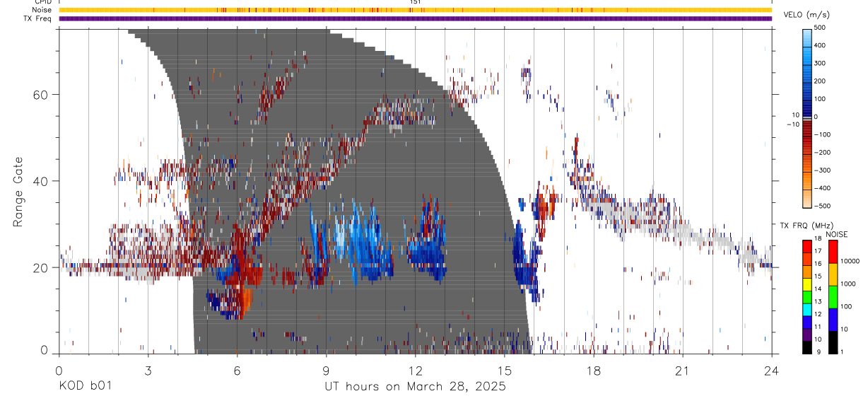Click the 'Range Gate' y-axis label

click(x=18, y=192)
